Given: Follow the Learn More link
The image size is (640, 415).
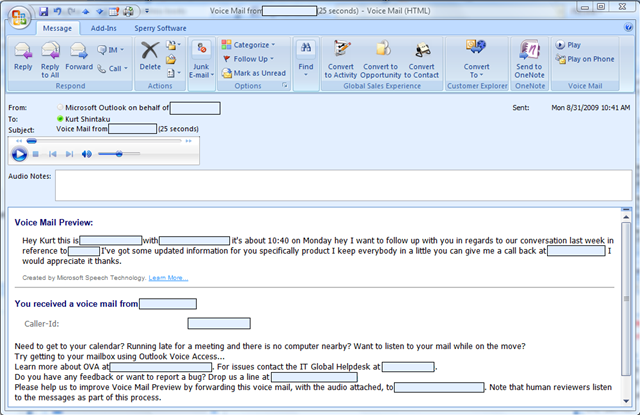Looking at the screenshot, I should coord(168,278).
